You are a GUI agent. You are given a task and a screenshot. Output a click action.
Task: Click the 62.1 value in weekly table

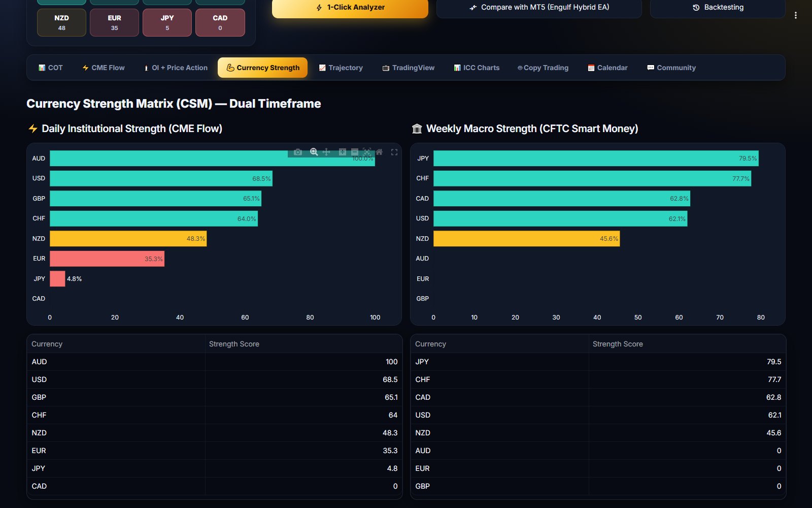[x=774, y=415]
